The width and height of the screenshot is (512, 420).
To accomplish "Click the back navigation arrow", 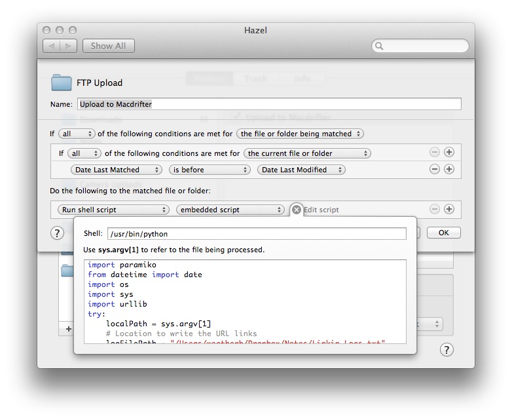I will [x=51, y=46].
